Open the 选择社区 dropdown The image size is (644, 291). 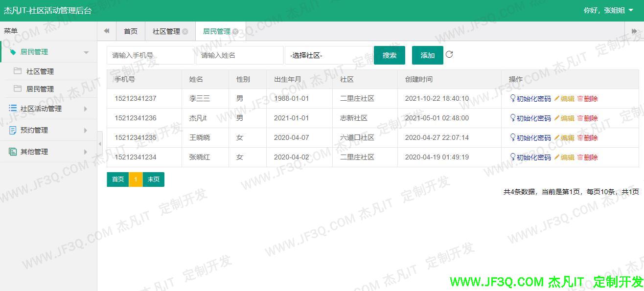(328, 55)
